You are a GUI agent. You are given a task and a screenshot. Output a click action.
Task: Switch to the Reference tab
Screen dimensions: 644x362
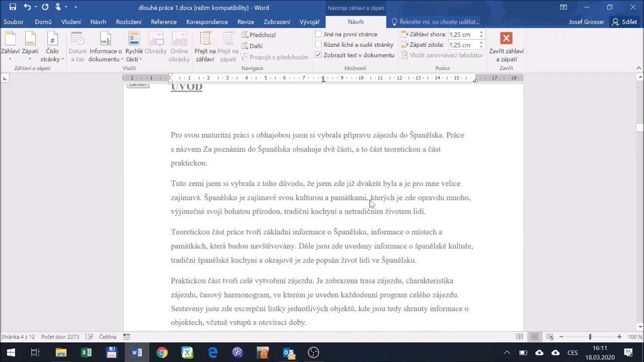point(164,22)
